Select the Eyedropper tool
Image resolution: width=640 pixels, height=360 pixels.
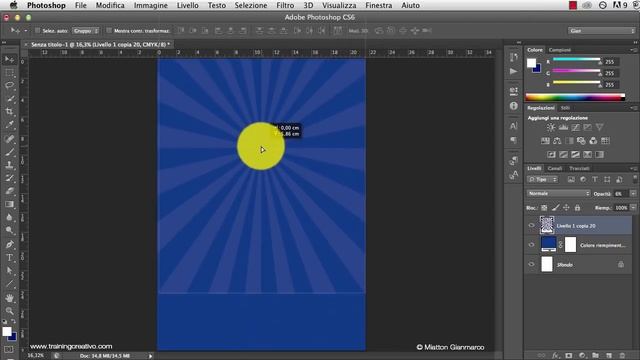[x=9, y=125]
